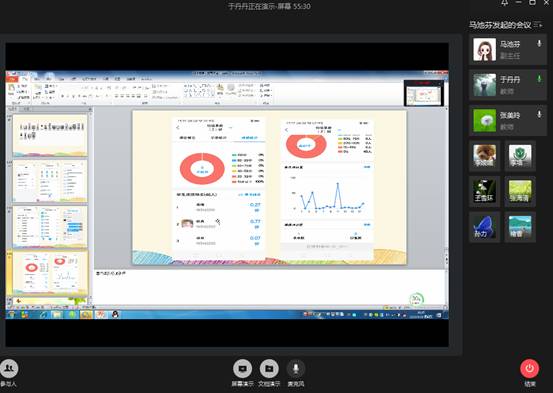Click the small preview thumbnail in shared screen
The height and width of the screenshot is (393, 553).
pyautogui.click(x=424, y=93)
